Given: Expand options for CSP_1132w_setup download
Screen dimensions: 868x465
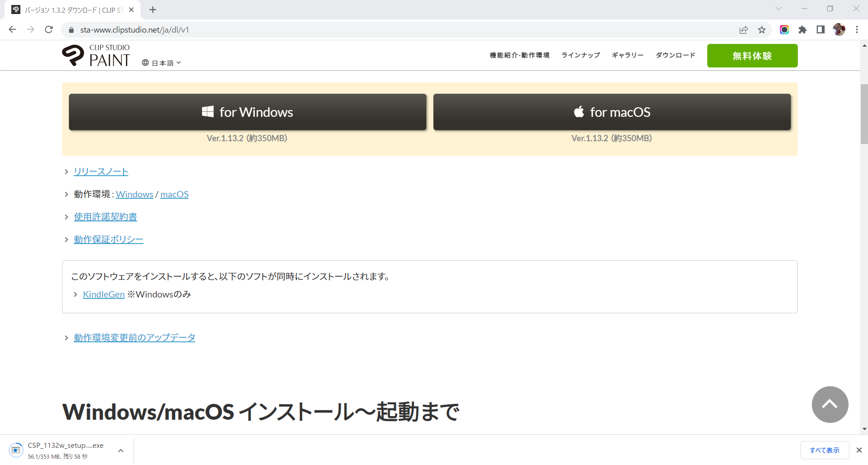Looking at the screenshot, I should click(x=120, y=451).
